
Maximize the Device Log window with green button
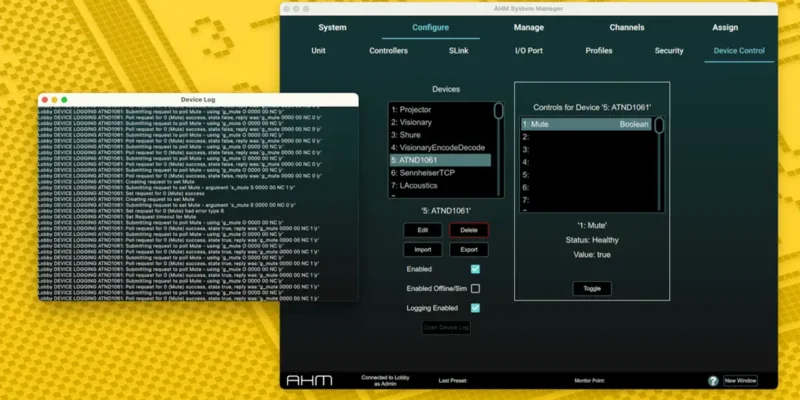coord(64,100)
